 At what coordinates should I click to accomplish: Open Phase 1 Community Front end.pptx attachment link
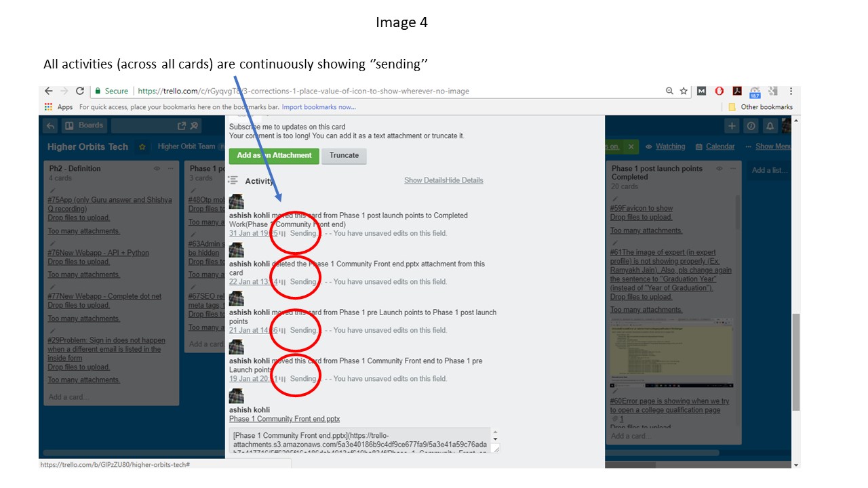point(284,419)
